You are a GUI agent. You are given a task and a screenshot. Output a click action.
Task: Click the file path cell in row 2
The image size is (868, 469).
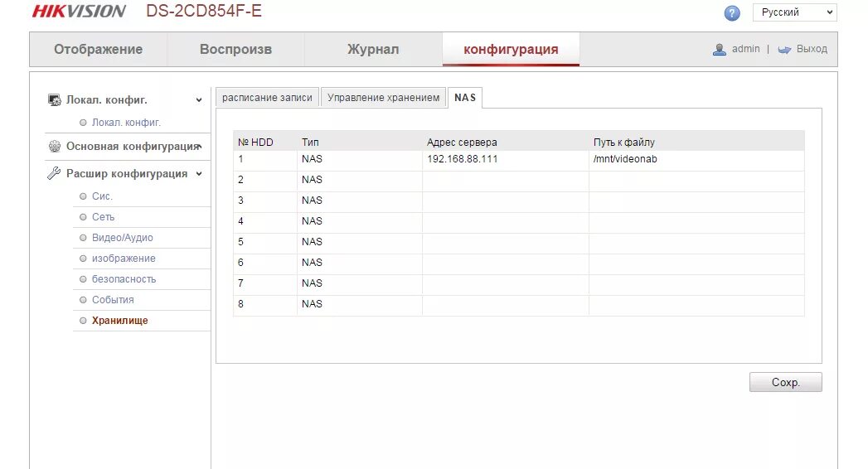[x=696, y=180]
